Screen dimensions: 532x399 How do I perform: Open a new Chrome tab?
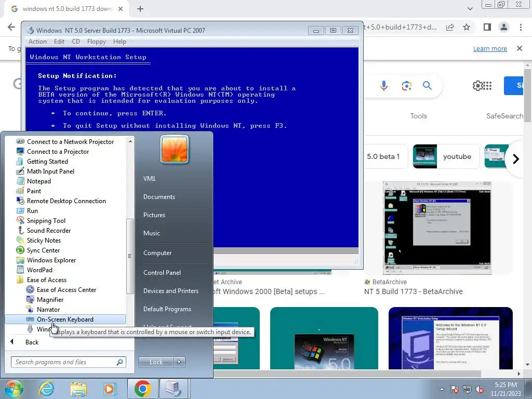[x=140, y=9]
